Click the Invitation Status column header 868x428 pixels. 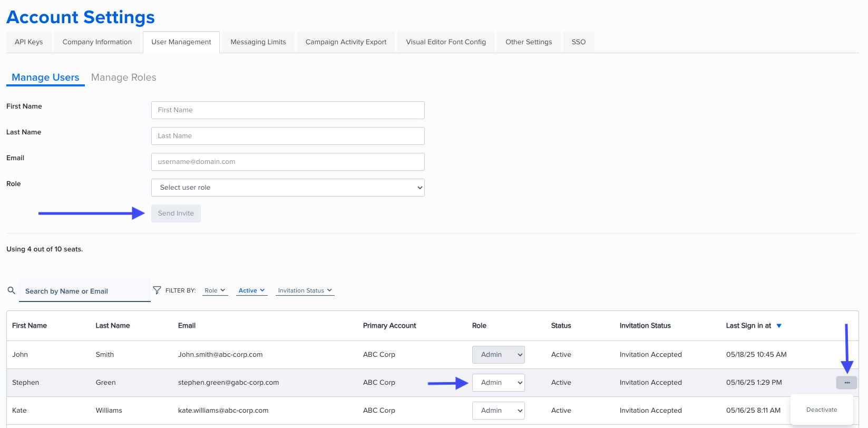[645, 326]
